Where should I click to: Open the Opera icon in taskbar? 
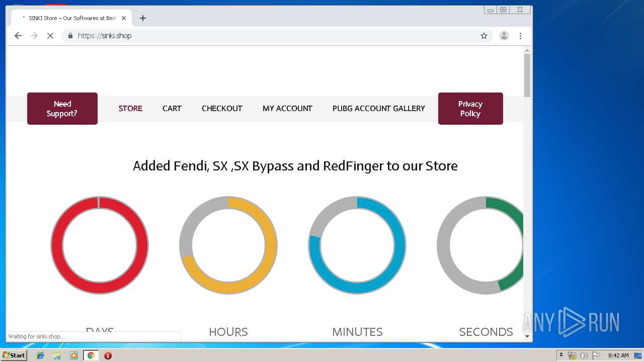108,355
